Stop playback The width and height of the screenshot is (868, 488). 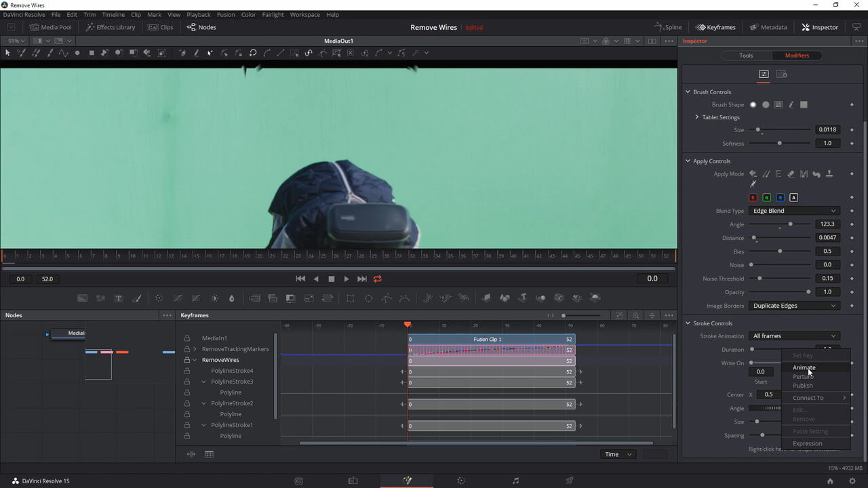click(x=332, y=279)
